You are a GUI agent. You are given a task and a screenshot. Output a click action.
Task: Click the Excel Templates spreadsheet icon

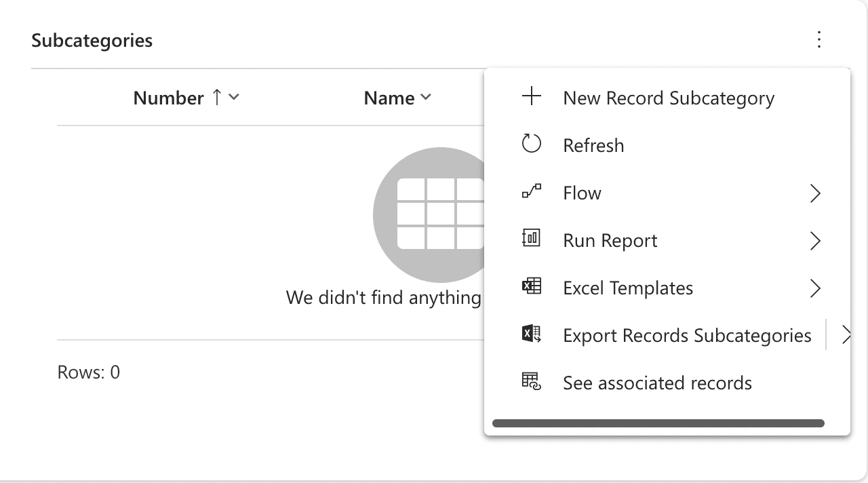point(532,287)
